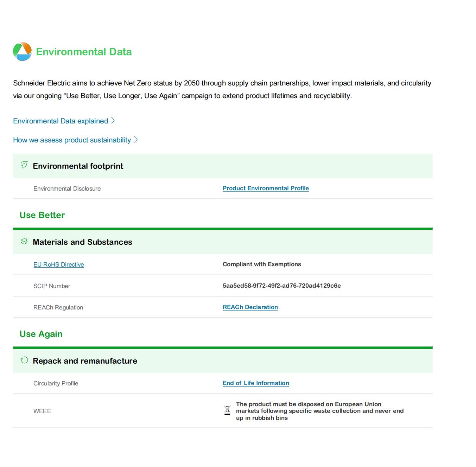Click the Compliant with Exemptions text
The width and height of the screenshot is (476, 467).
262,264
